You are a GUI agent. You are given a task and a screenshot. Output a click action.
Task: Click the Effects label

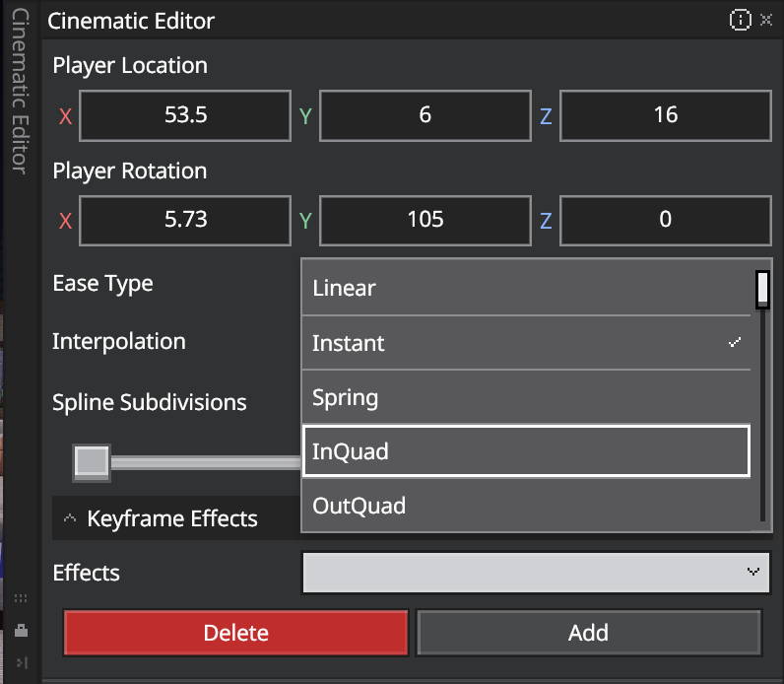tap(86, 573)
